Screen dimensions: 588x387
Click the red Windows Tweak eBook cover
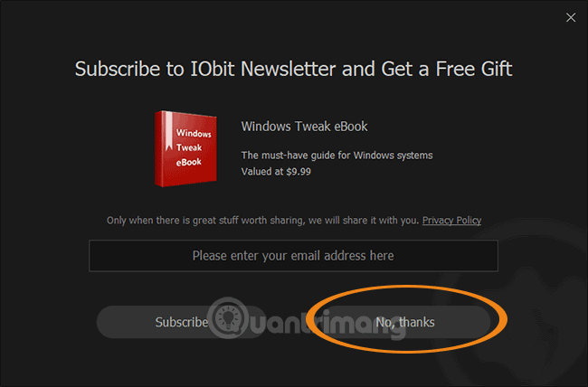click(185, 148)
